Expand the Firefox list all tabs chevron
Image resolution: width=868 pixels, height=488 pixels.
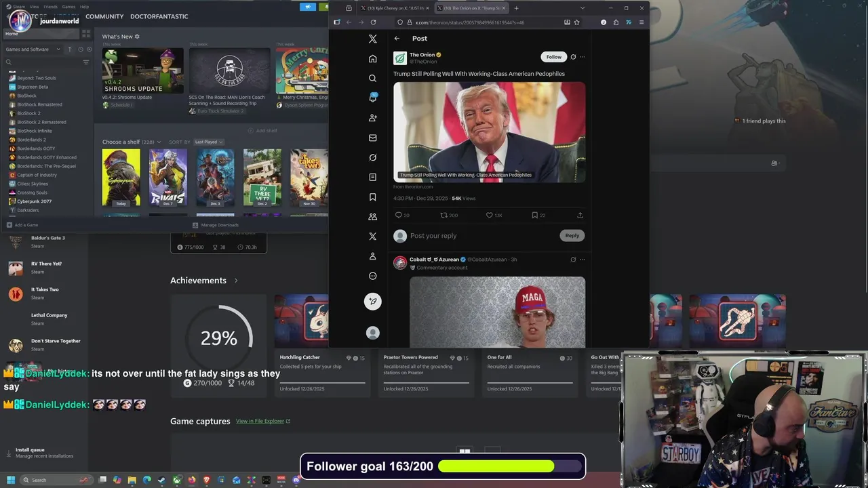(x=582, y=8)
